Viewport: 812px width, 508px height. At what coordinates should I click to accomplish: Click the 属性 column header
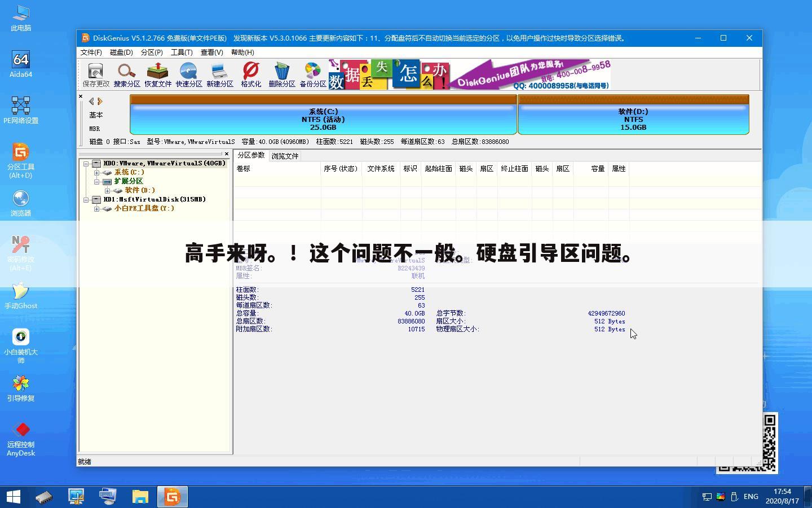pyautogui.click(x=619, y=169)
